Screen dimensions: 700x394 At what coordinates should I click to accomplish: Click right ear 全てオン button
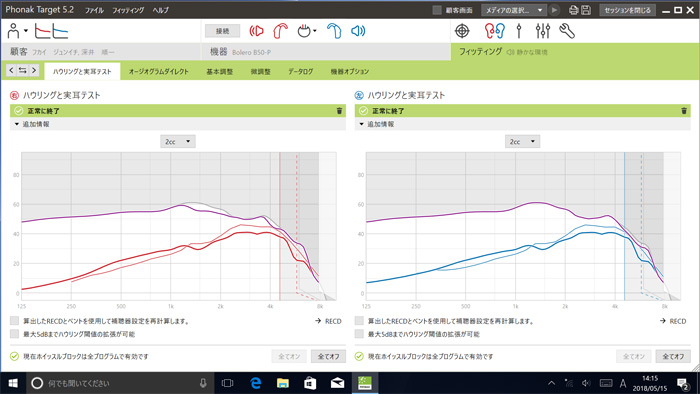[x=289, y=356]
